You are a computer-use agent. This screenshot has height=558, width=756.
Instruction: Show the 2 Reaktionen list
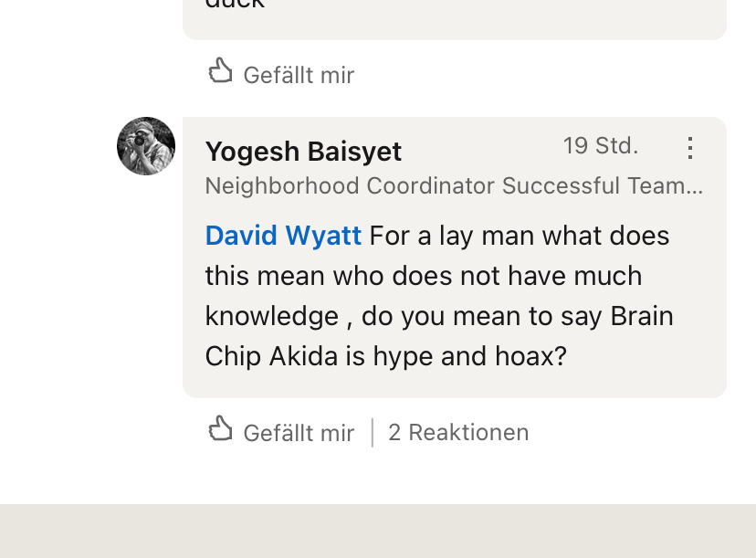point(458,432)
